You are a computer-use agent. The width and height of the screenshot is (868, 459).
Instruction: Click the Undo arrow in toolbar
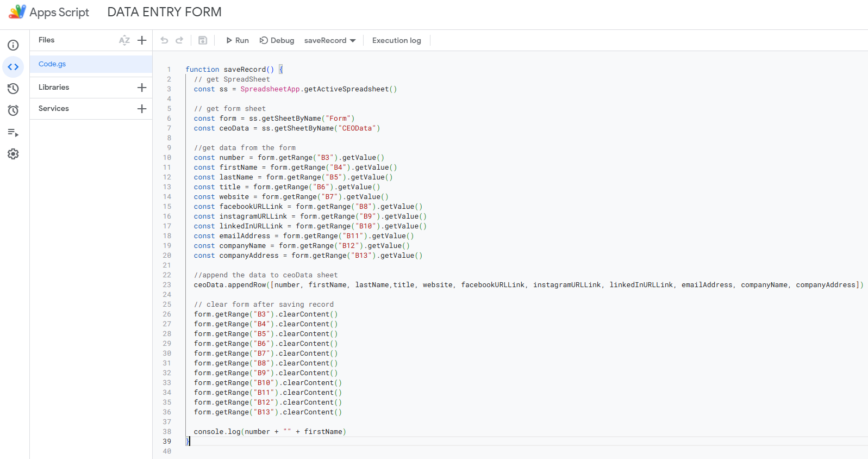[164, 40]
